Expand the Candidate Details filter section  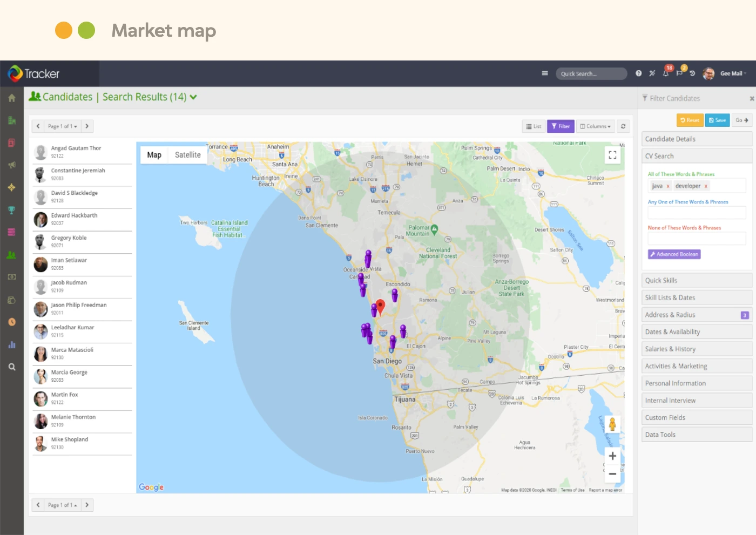697,139
